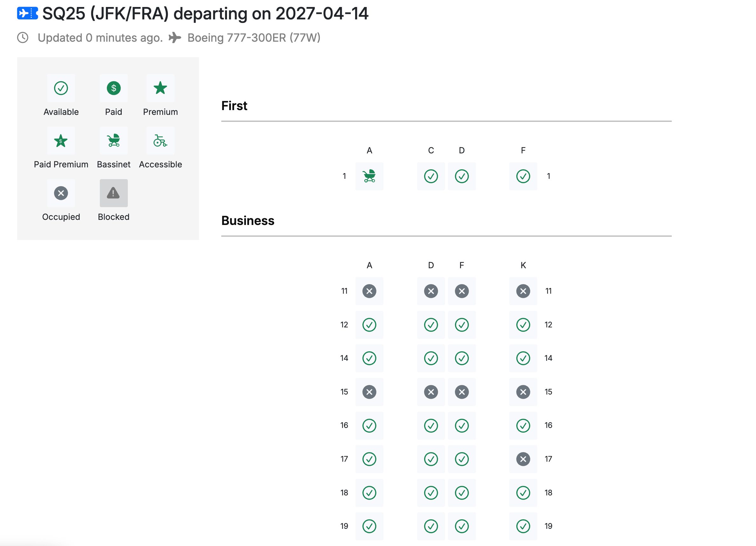Click the Available legend icon
756x546 pixels.
coord(61,88)
